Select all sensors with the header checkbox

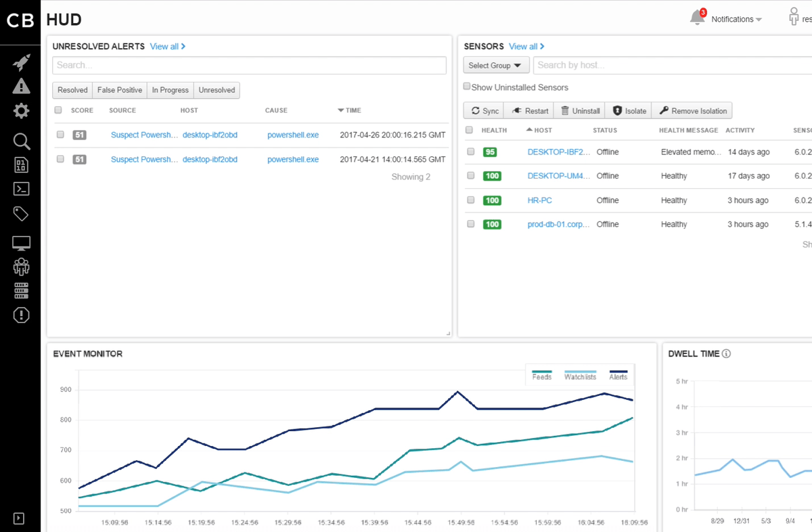(x=469, y=130)
